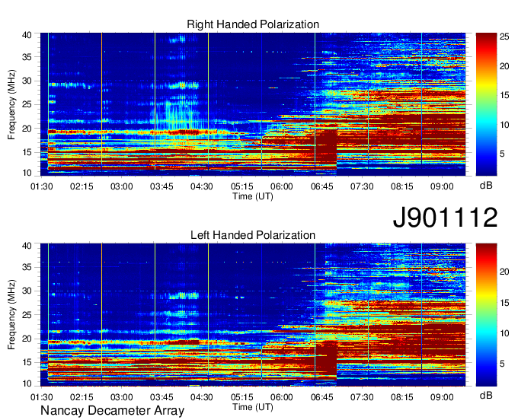
Task: Click the 10 MHz tick on the Right Handed frequency axis
Action: point(27,173)
